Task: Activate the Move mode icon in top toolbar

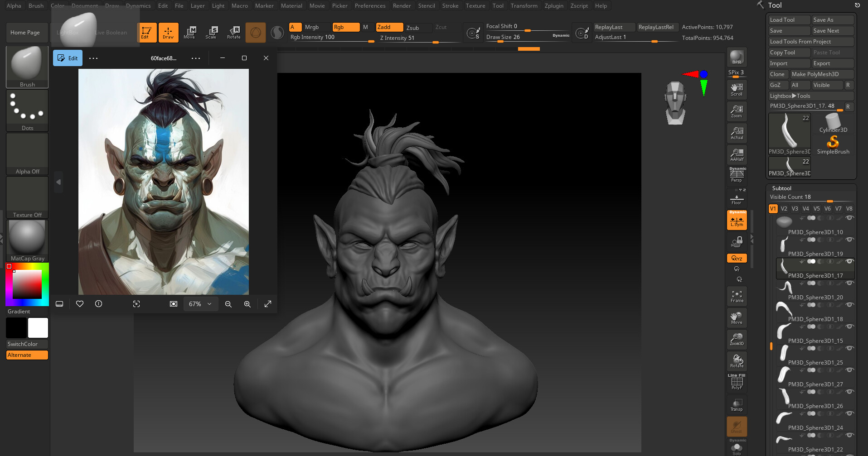Action: [190, 32]
